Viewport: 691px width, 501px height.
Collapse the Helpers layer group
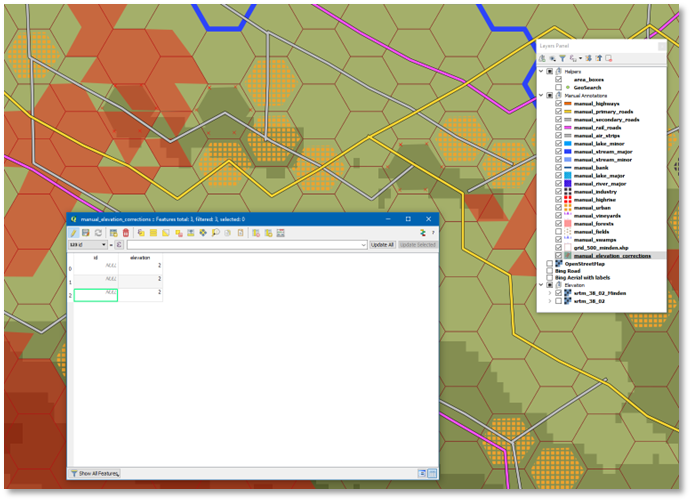(541, 71)
